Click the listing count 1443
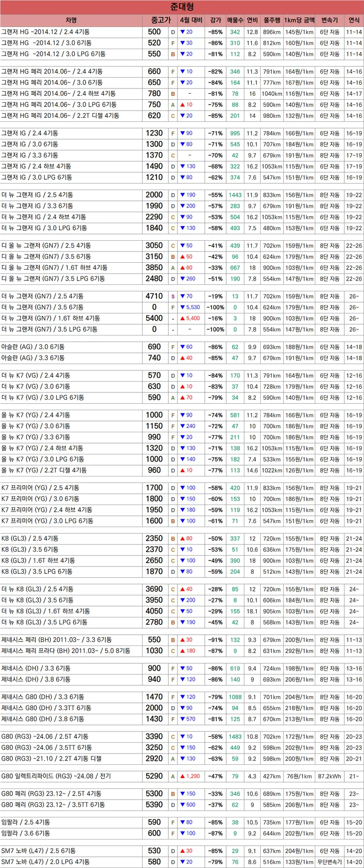This screenshot has height=868, width=364. pos(235,195)
